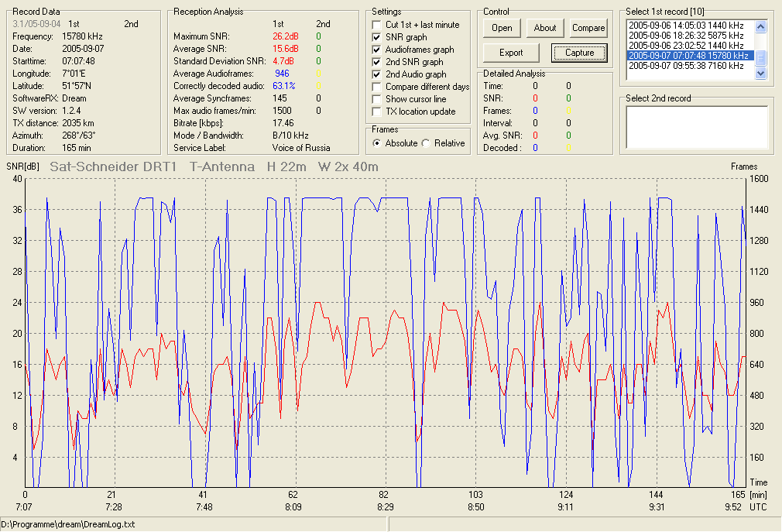Turn on Show cursor line
The width and height of the screenshot is (782, 532).
(x=377, y=99)
